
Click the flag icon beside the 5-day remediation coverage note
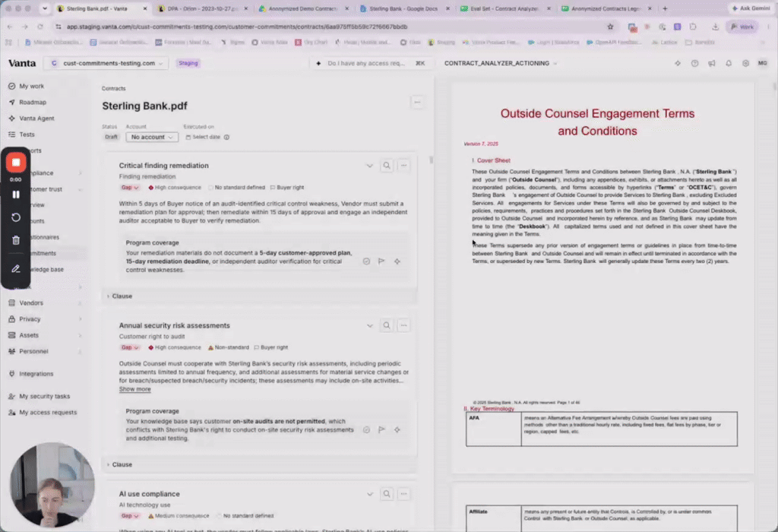381,261
